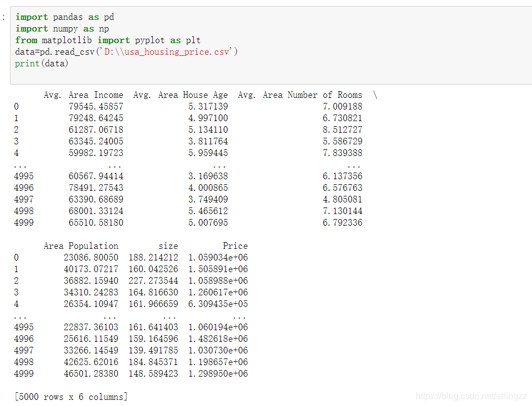This screenshot has height=406, width=532.
Task: Click population value 23086.80050
Action: click(91, 258)
